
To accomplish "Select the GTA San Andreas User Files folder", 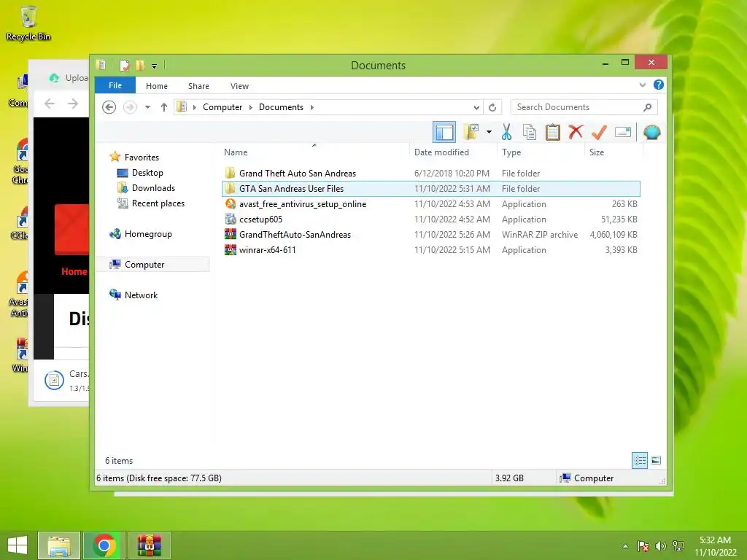I will tap(431, 189).
